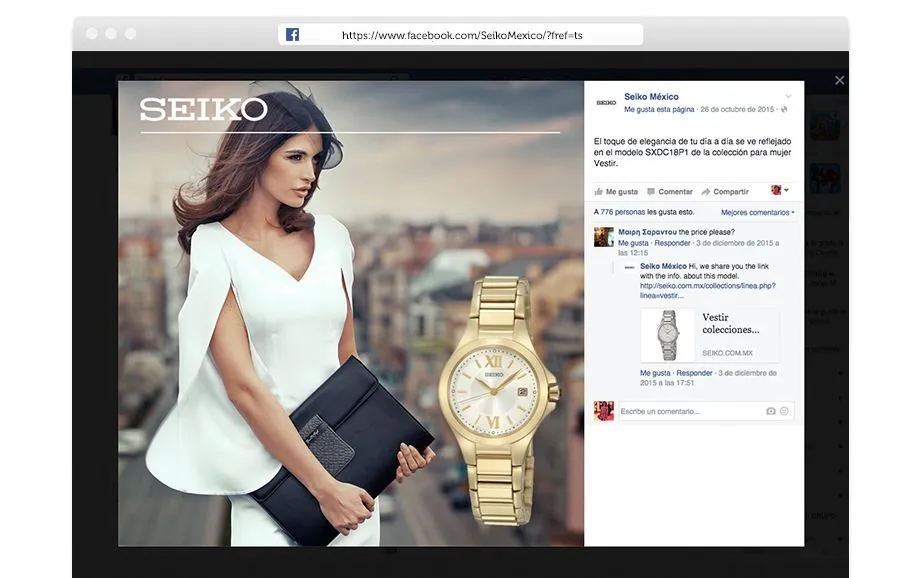Click the browser URL address bar
This screenshot has width=924, height=578.
[462, 35]
